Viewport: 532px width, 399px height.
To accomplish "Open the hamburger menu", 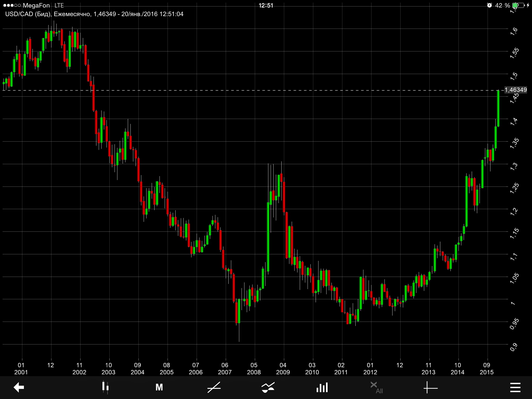I will tap(515, 387).
